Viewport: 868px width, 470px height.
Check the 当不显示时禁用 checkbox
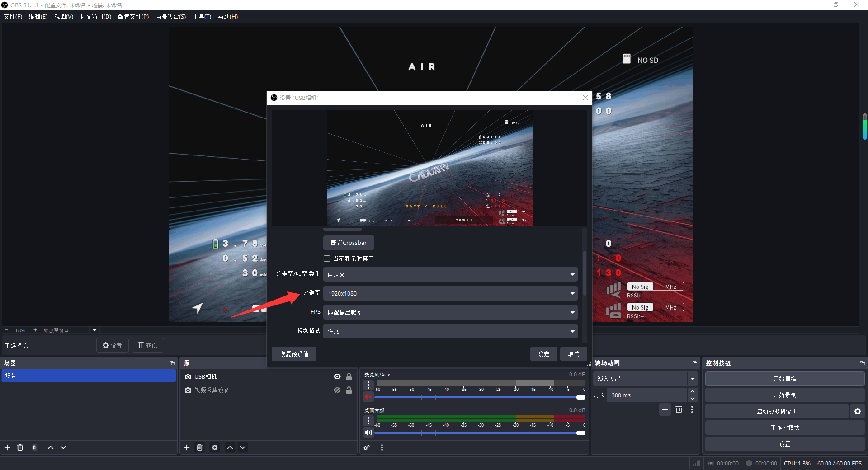327,258
